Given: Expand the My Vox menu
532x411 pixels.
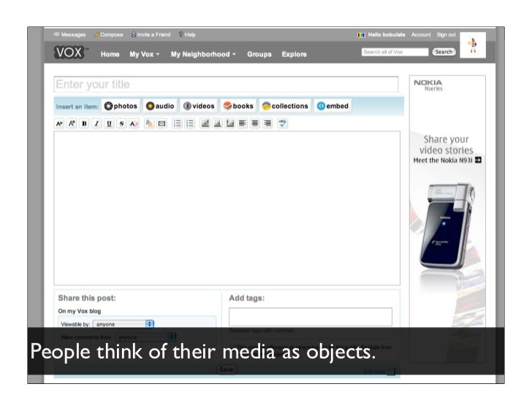Looking at the screenshot, I should point(145,55).
